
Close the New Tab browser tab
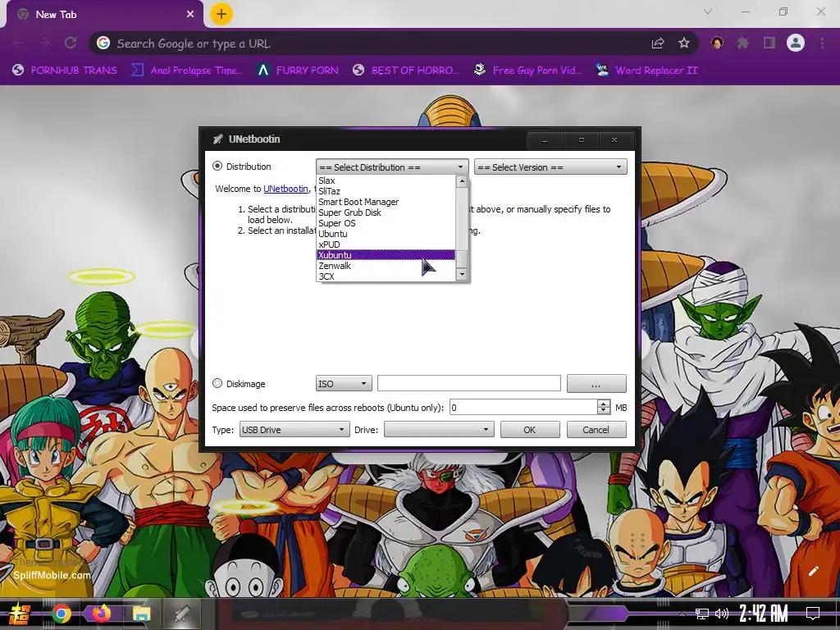[x=190, y=15]
